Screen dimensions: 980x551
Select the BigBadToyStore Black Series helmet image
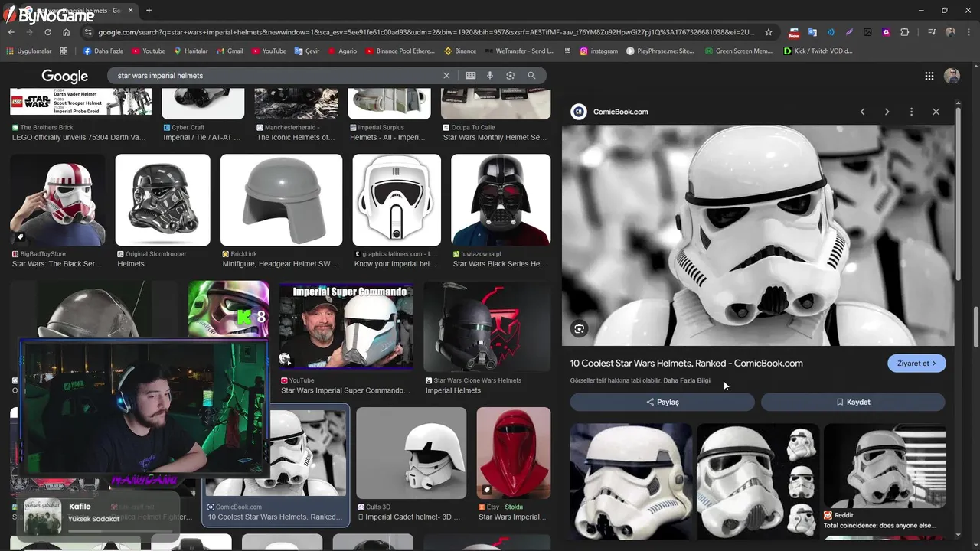coord(57,200)
